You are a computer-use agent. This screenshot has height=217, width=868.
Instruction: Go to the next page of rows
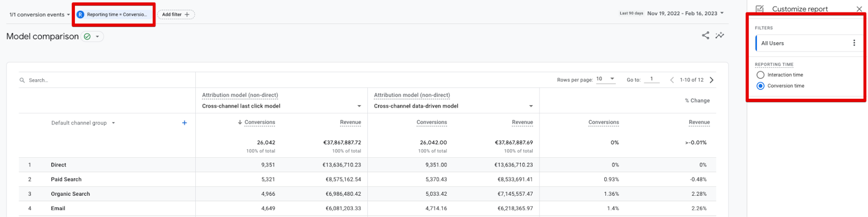712,80
